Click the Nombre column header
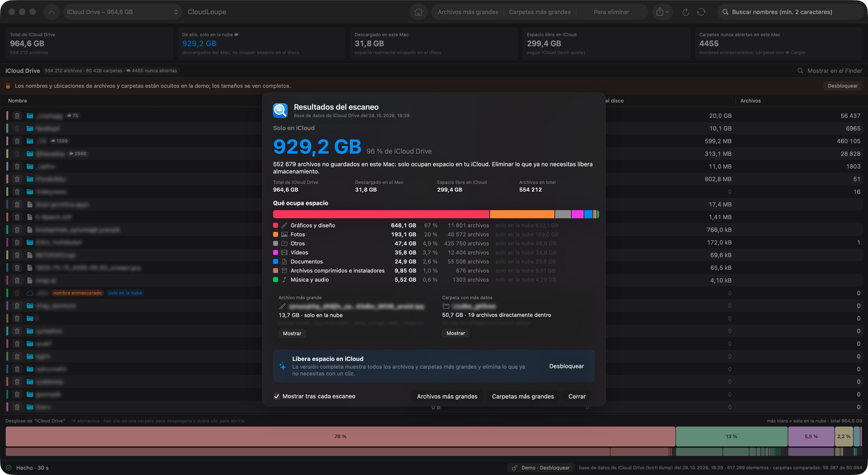The height and width of the screenshot is (475, 868). coord(17,101)
